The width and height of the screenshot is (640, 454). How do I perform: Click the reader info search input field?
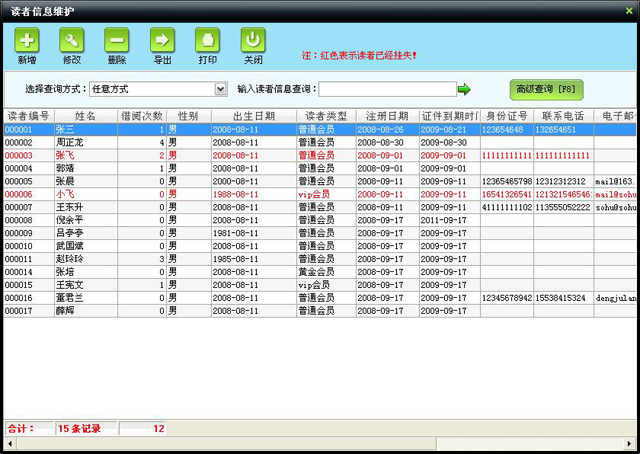point(387,90)
